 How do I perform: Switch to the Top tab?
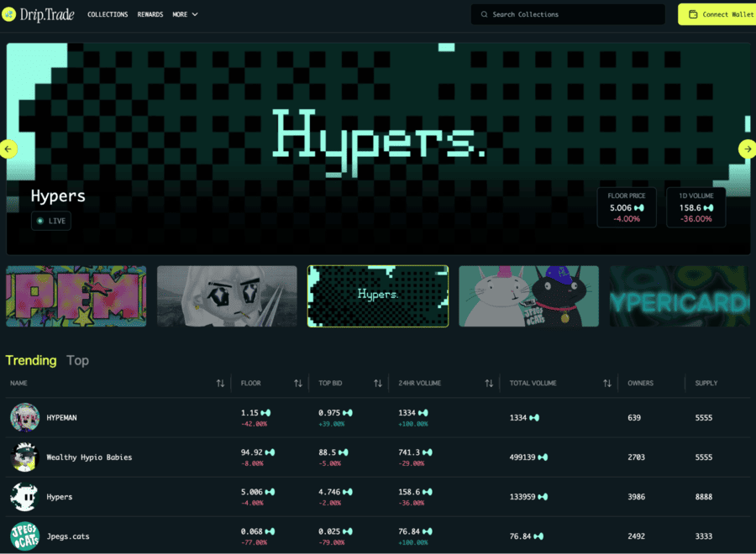click(77, 360)
